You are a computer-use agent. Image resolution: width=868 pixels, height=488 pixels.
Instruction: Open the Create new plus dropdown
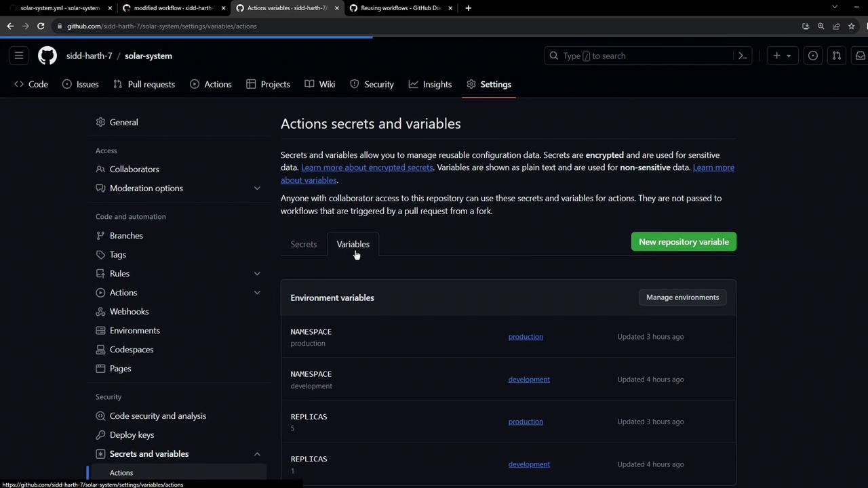tap(782, 56)
